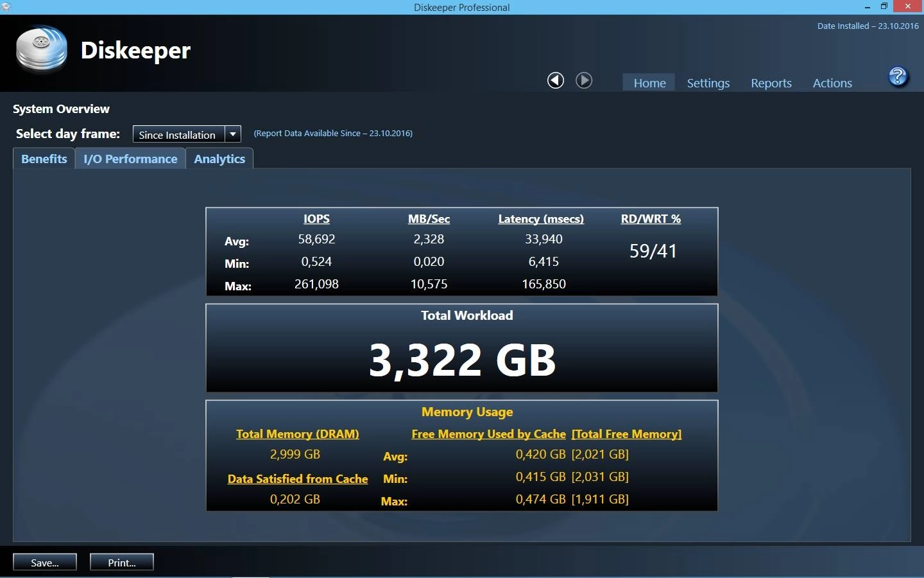This screenshot has width=924, height=578.
Task: Click the 0,420 GB average cache value
Action: point(540,454)
